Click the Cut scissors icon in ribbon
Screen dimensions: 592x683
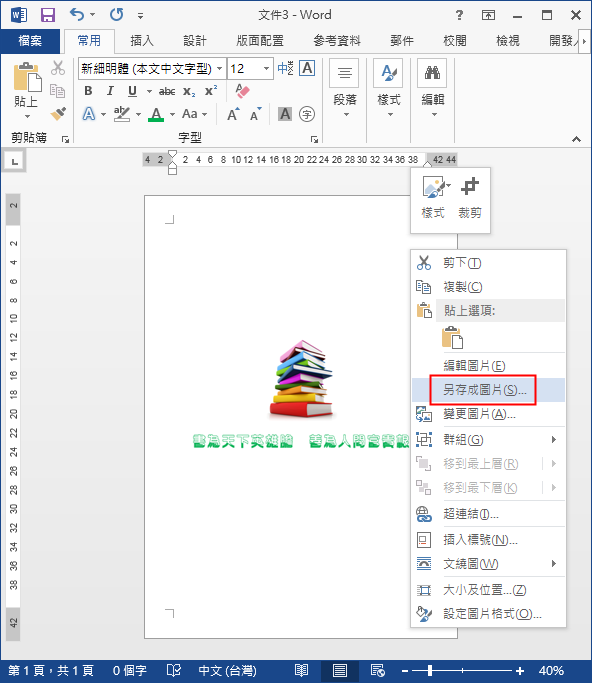click(58, 68)
